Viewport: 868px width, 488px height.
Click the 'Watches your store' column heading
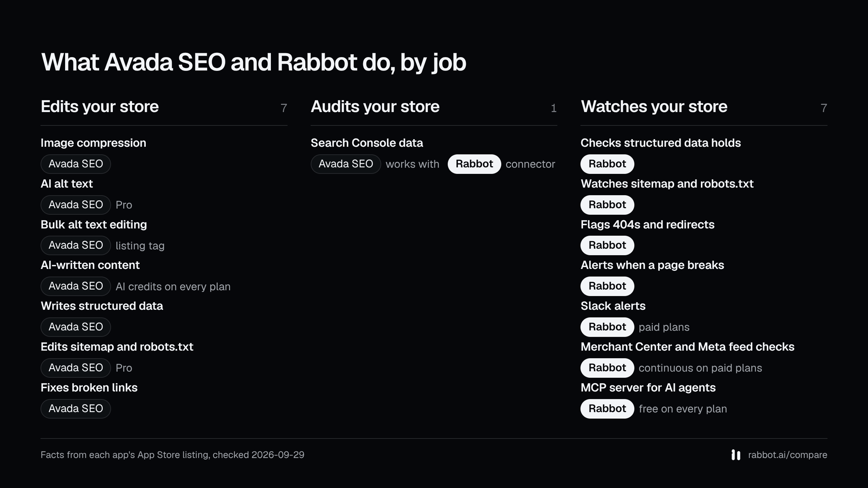pos(654,107)
